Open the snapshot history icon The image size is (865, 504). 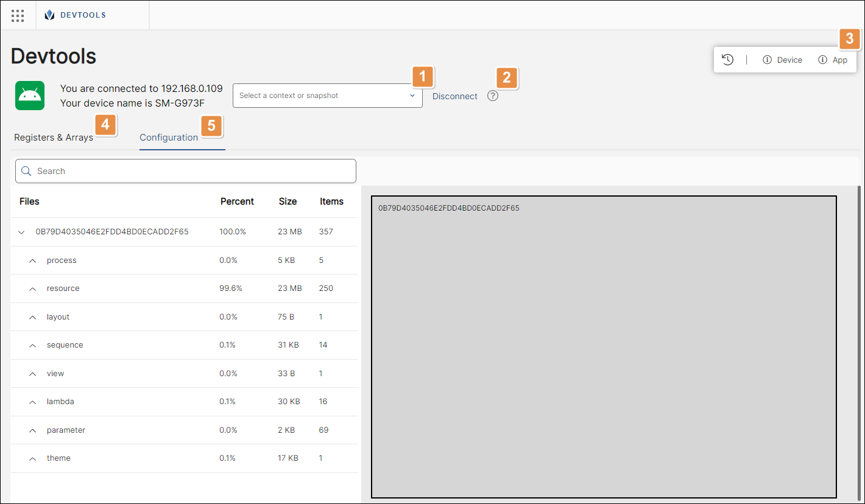click(727, 60)
